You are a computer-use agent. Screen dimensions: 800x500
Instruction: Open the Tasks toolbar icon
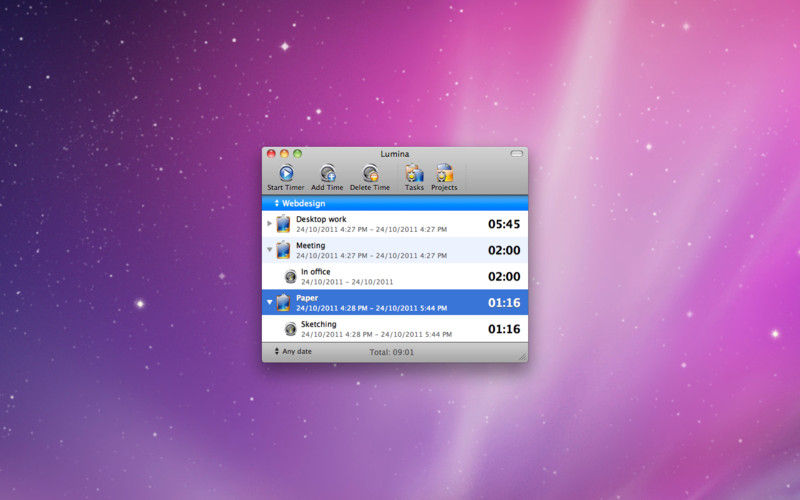(414, 174)
